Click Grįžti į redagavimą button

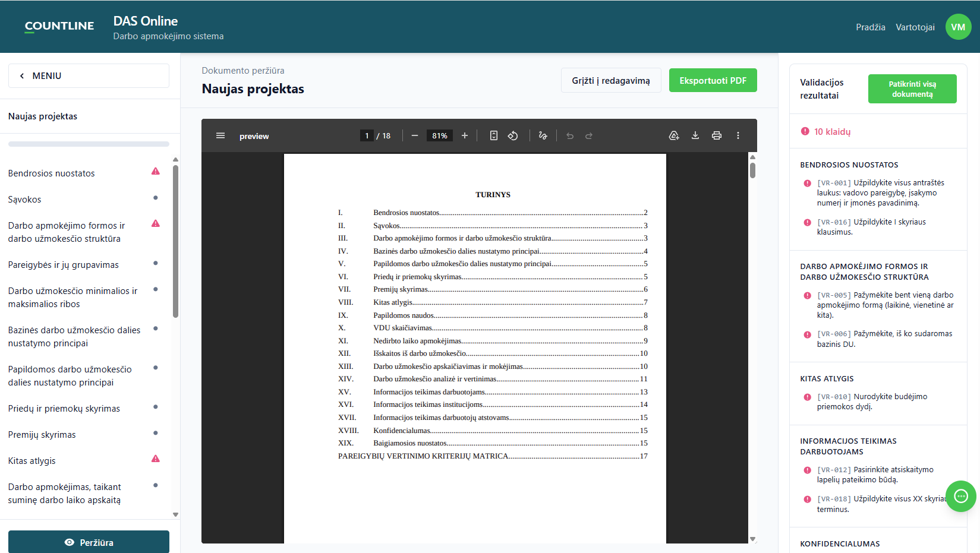pyautogui.click(x=611, y=80)
